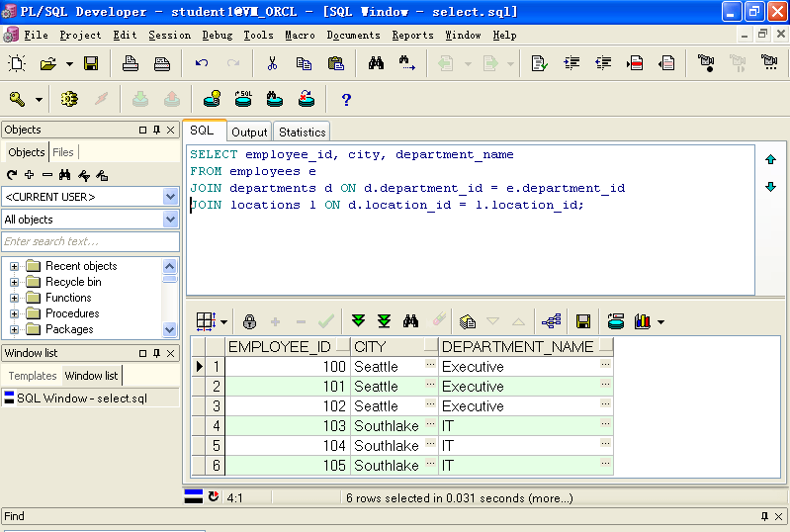
Task: Expand the Procedures folder in object tree
Action: click(15, 313)
